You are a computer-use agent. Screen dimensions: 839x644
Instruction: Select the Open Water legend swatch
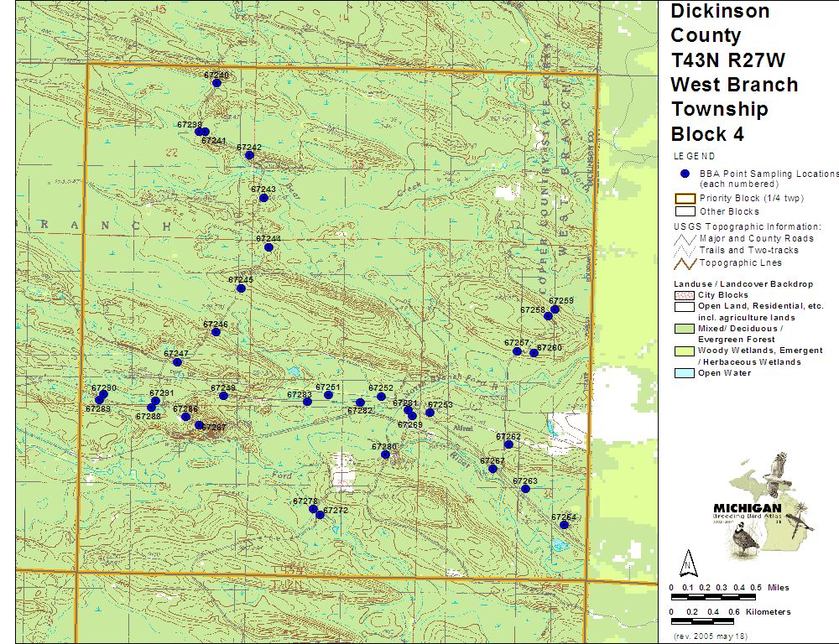[685, 373]
